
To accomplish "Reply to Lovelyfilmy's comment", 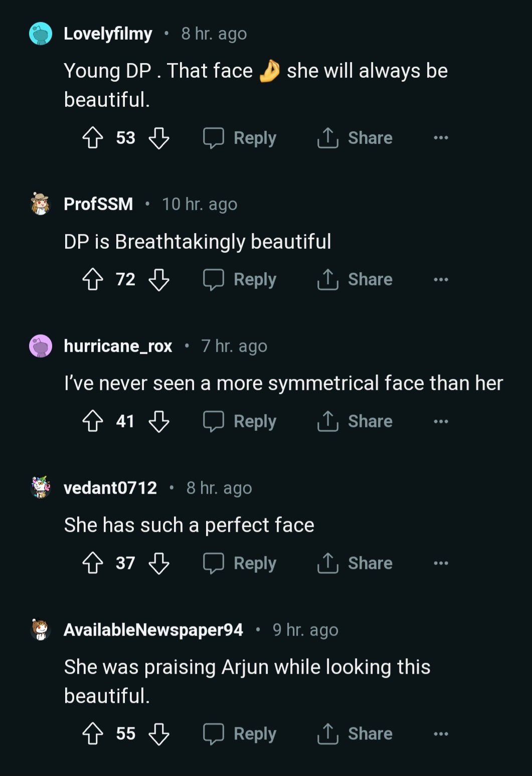I will [240, 137].
